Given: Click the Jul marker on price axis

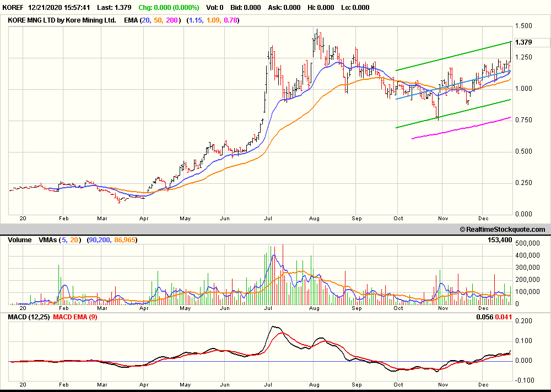Looking at the screenshot, I should click(x=268, y=218).
